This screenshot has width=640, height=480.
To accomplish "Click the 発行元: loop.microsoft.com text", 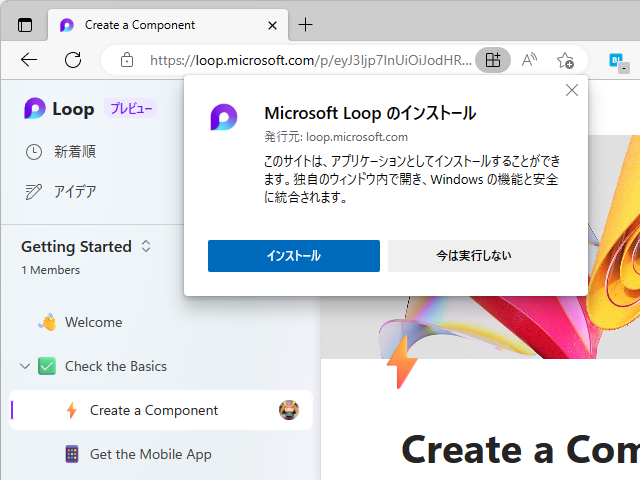I will click(x=336, y=137).
